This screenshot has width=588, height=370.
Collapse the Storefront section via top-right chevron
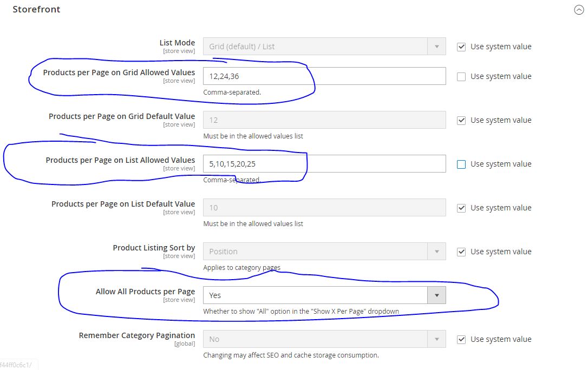(579, 9)
